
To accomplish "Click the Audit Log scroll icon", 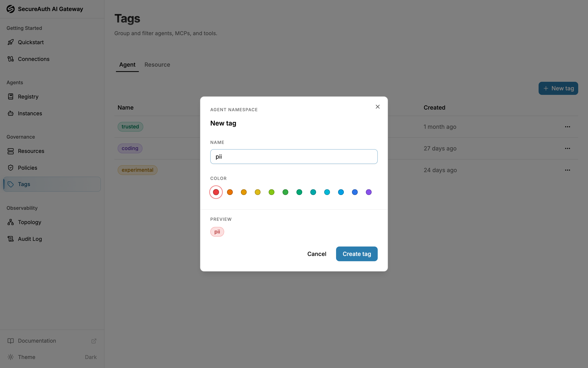I will pyautogui.click(x=10, y=239).
